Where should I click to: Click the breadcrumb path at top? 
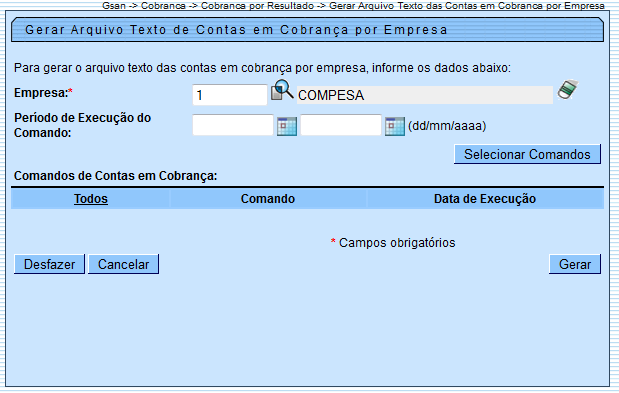(x=353, y=6)
